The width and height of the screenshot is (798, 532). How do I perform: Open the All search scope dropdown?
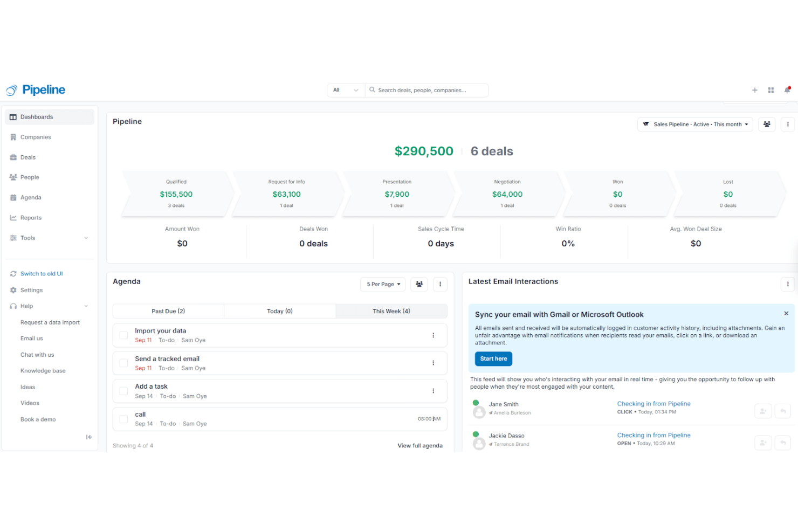(x=345, y=90)
